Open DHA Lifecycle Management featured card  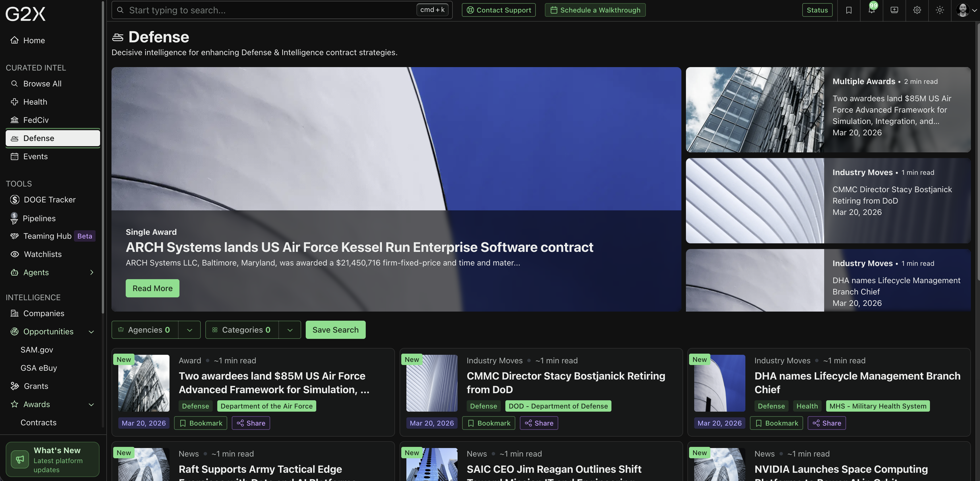click(x=828, y=281)
